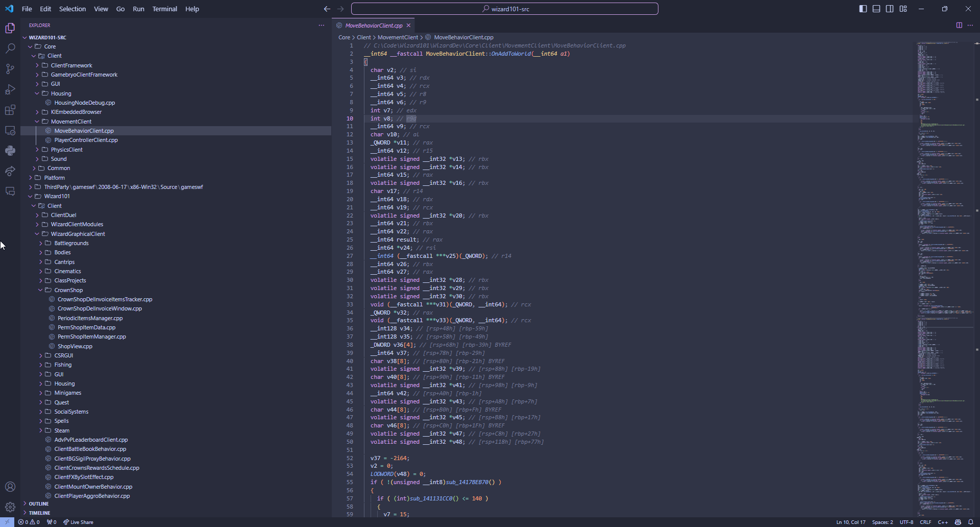Open the Terminal menu
The image size is (980, 527).
(165, 9)
